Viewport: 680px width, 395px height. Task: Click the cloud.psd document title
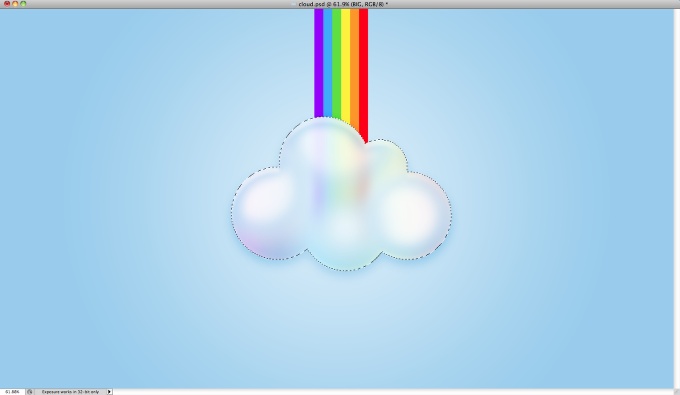tap(343, 4)
